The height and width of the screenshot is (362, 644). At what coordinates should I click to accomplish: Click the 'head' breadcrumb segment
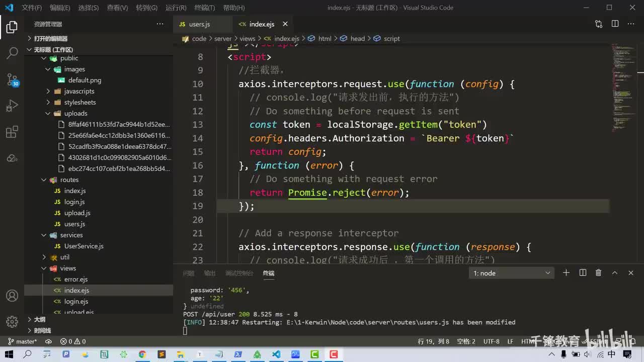(x=358, y=39)
